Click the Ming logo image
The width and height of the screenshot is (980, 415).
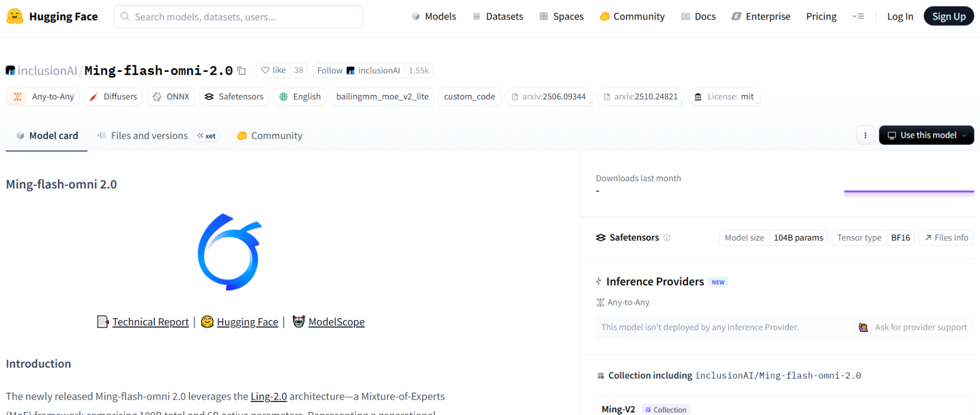[230, 252]
